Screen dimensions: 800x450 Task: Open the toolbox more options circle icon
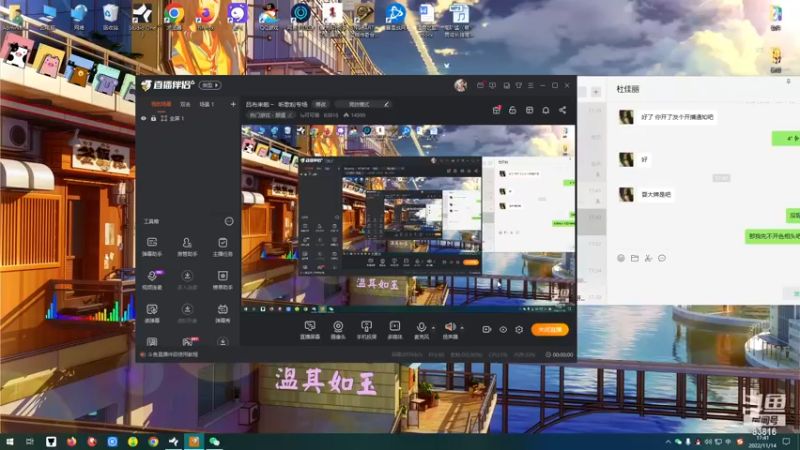click(229, 221)
